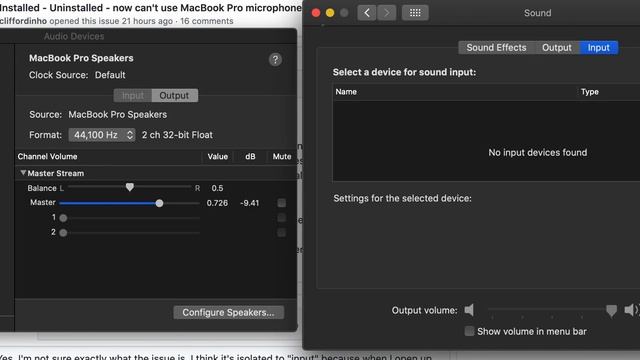Switch to the Output tab in Sound

pyautogui.click(x=556, y=48)
